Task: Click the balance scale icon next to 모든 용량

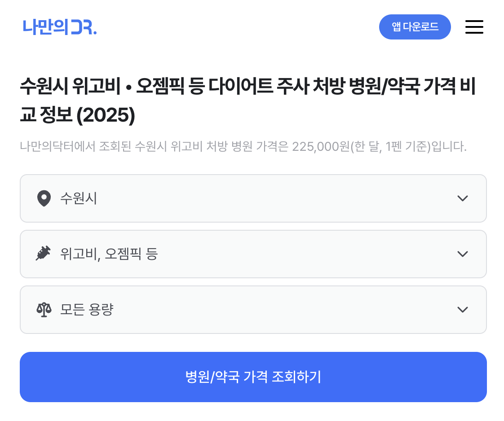Action: pos(44,310)
